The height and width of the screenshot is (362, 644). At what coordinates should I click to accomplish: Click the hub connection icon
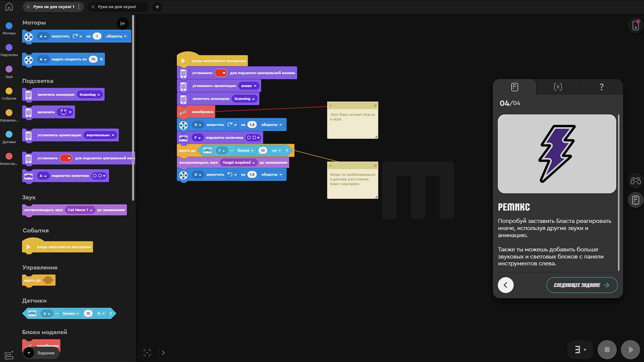pyautogui.click(x=635, y=25)
